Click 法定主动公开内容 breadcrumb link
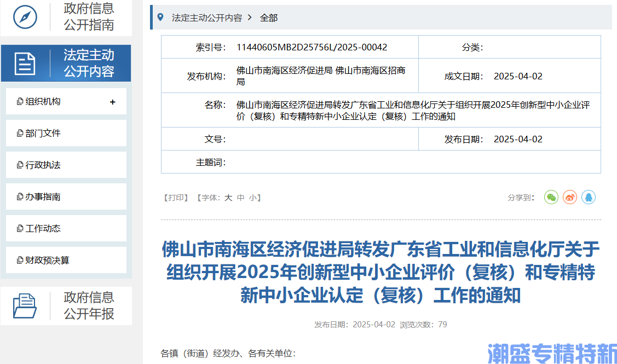The height and width of the screenshot is (364, 617). click(207, 18)
